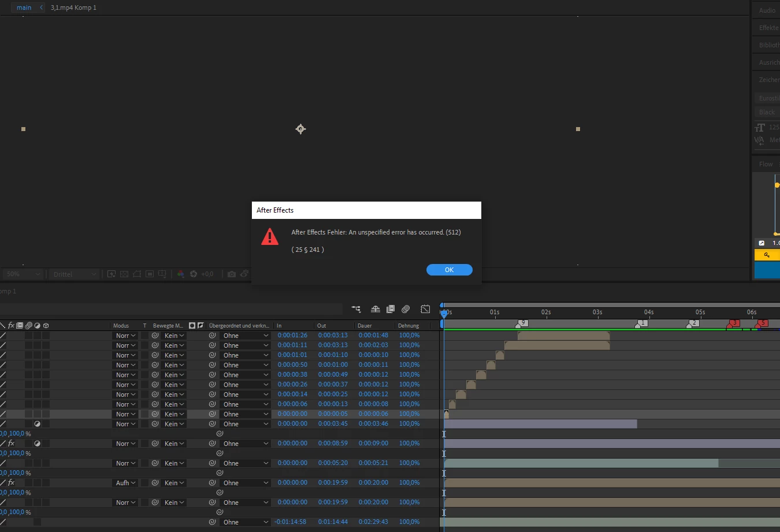Open the Audio panel tab
This screenshot has height=532, width=780.
tap(767, 10)
